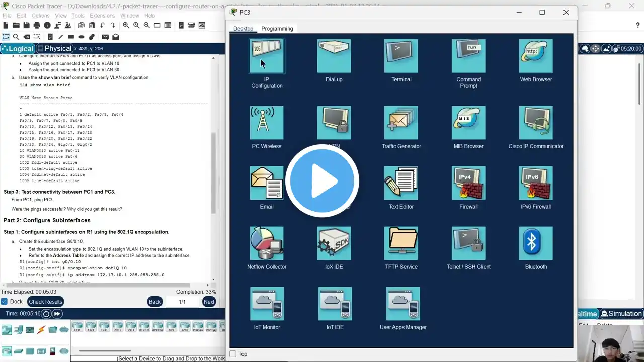The width and height of the screenshot is (644, 362).
Task: Open the Extensions menu
Action: (x=102, y=16)
